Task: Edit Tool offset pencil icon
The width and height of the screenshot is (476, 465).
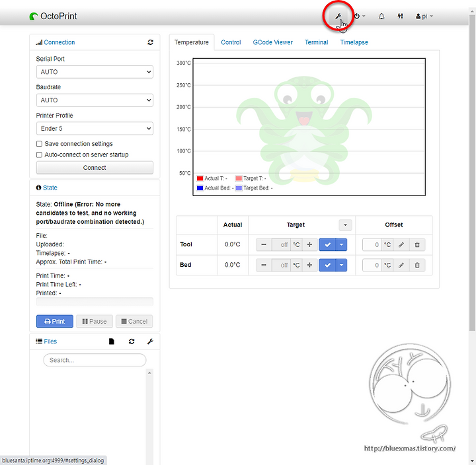Action: coord(401,244)
